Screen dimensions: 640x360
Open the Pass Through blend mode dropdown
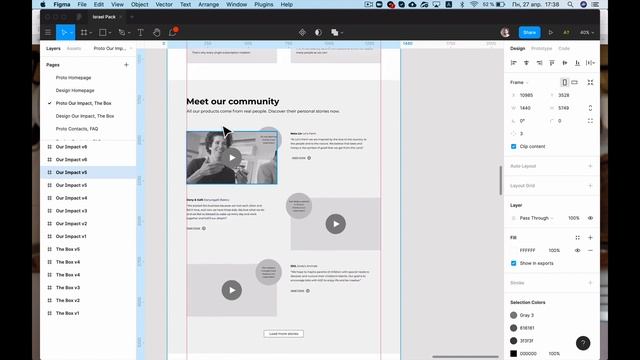(x=536, y=218)
